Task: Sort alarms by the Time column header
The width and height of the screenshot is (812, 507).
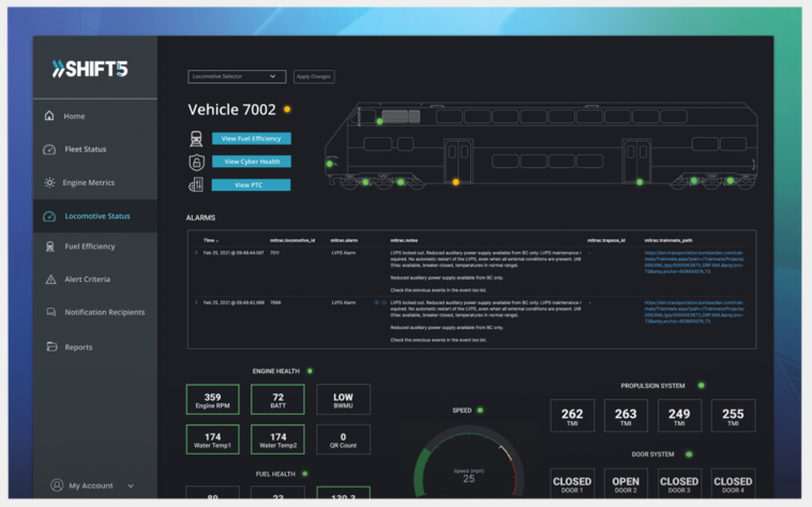Action: 211,240
